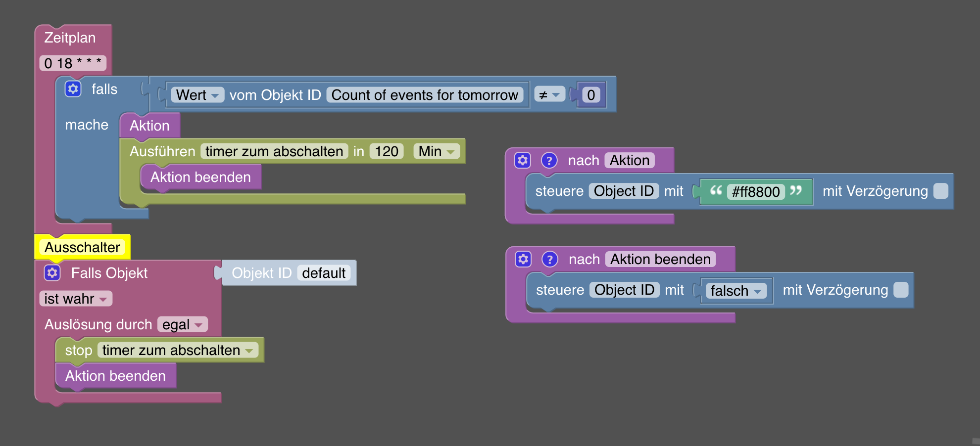
Task: Open gear settings on Falls Objekt block
Action: (x=52, y=272)
